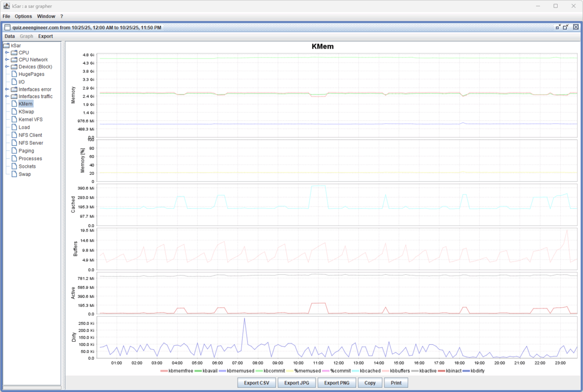Expand the Interfaces error branch
Screen dimensions: 583x392
tap(6, 89)
